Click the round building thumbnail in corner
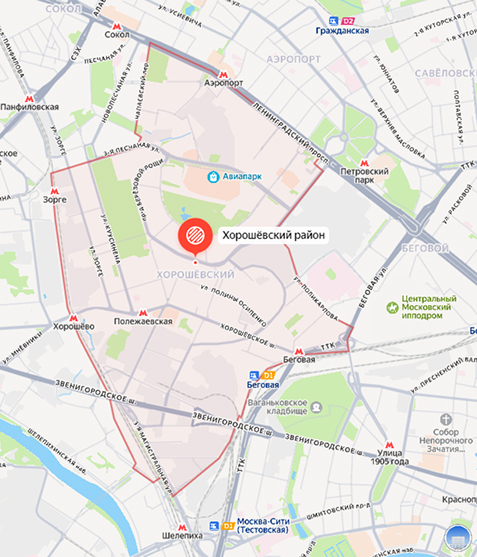Screen dimensions: 477x557 458,539
